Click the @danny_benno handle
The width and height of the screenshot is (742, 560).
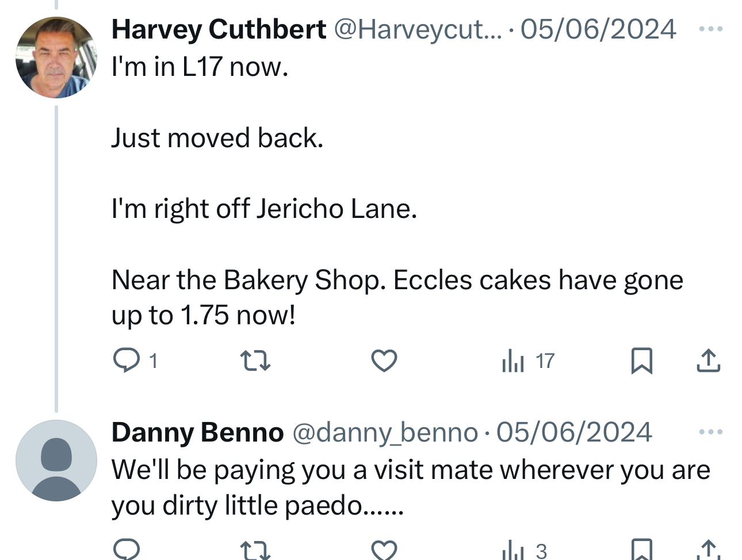tap(385, 432)
